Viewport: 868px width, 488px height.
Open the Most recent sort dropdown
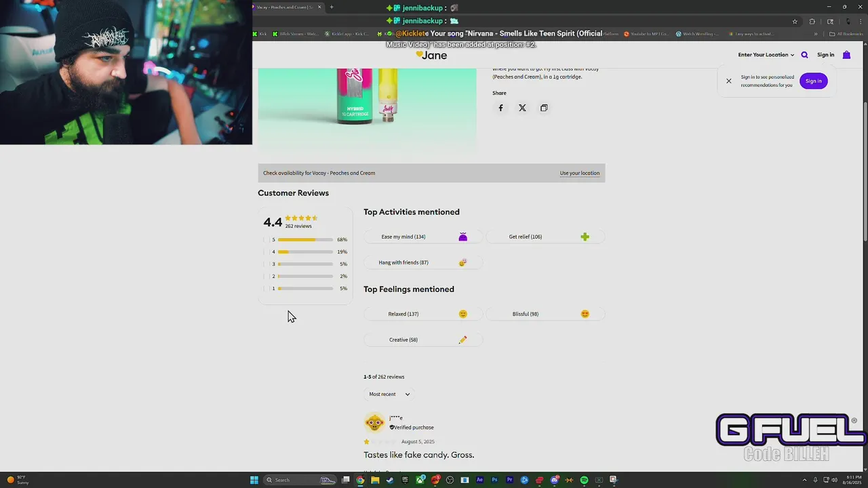coord(389,394)
